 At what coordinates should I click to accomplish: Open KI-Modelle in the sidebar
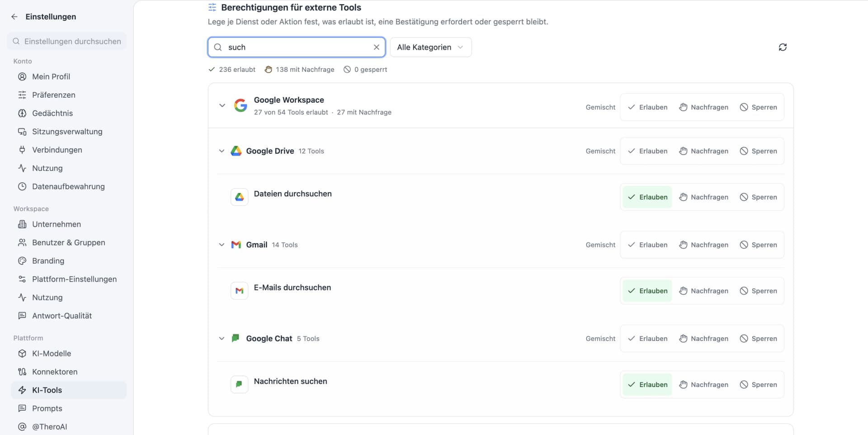click(x=69, y=354)
